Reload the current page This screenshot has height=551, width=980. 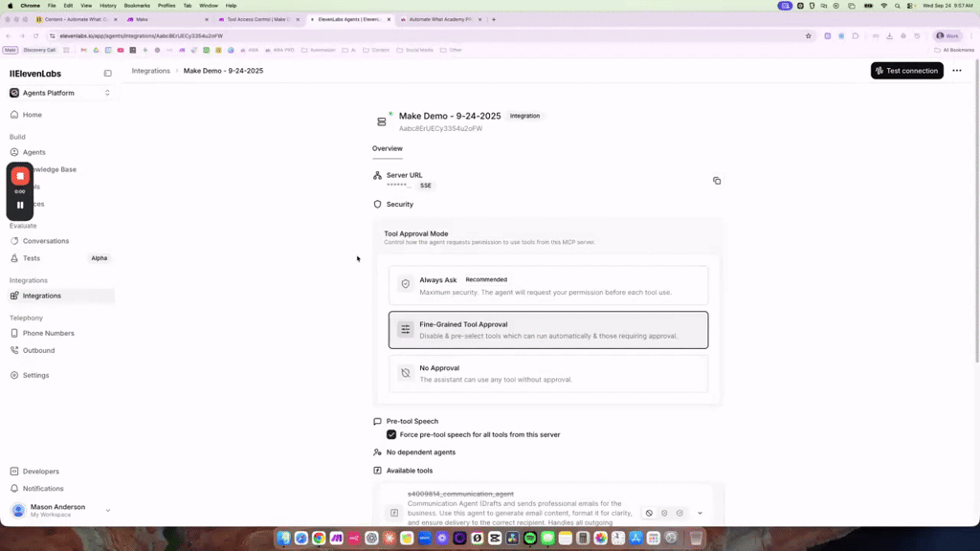(35, 35)
